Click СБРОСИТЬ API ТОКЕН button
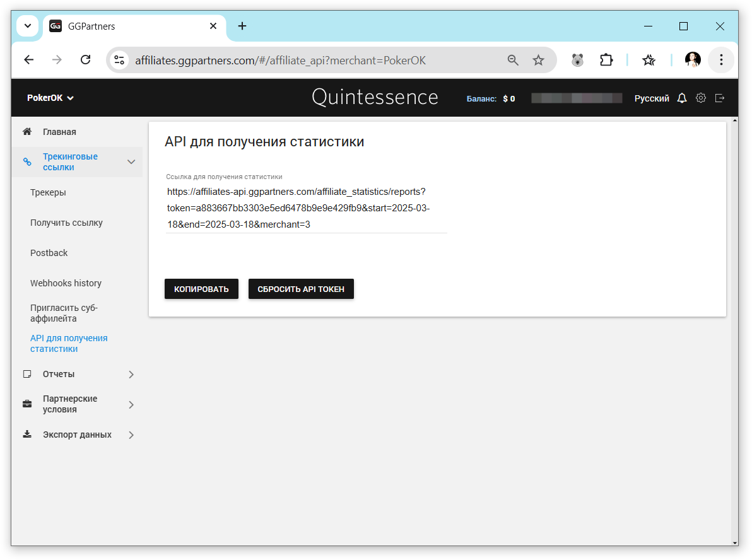Image resolution: width=752 pixels, height=560 pixels. point(301,289)
